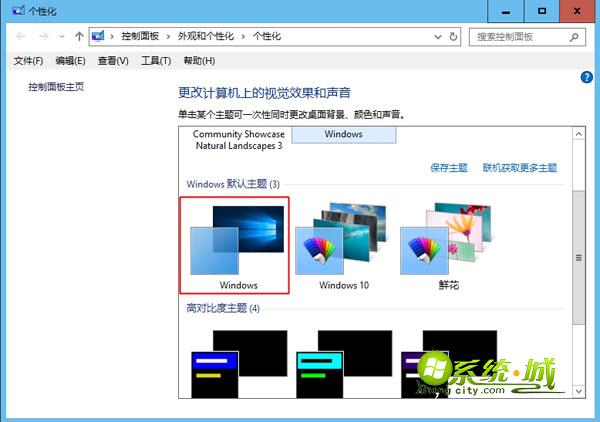
Task: Click 联机获取更多主题 link
Action: point(520,168)
